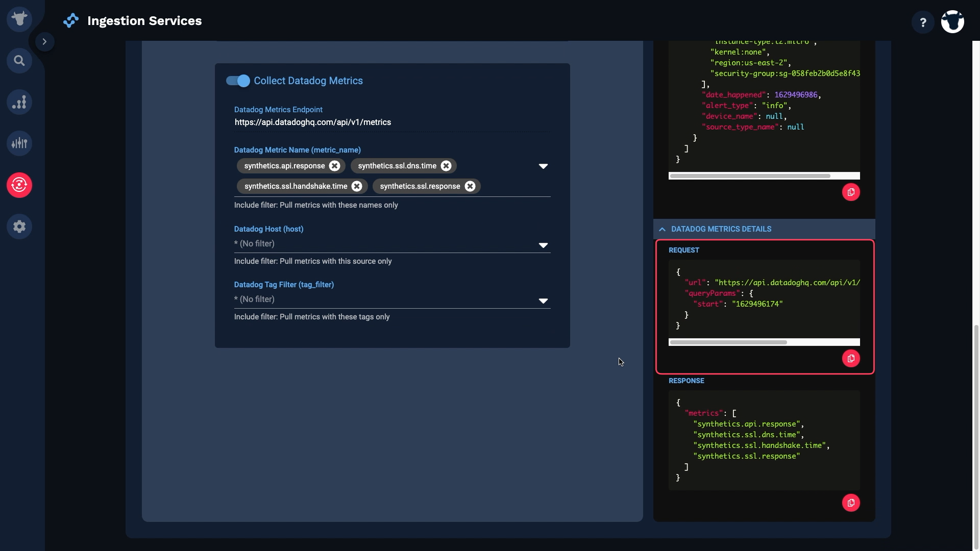The image size is (980, 551).
Task: Click the Ingestion Services logo icon
Action: [x=71, y=21]
